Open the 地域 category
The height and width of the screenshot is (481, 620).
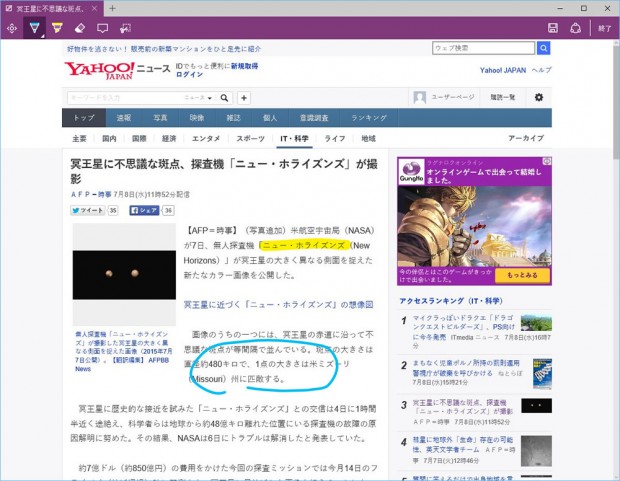(368, 138)
